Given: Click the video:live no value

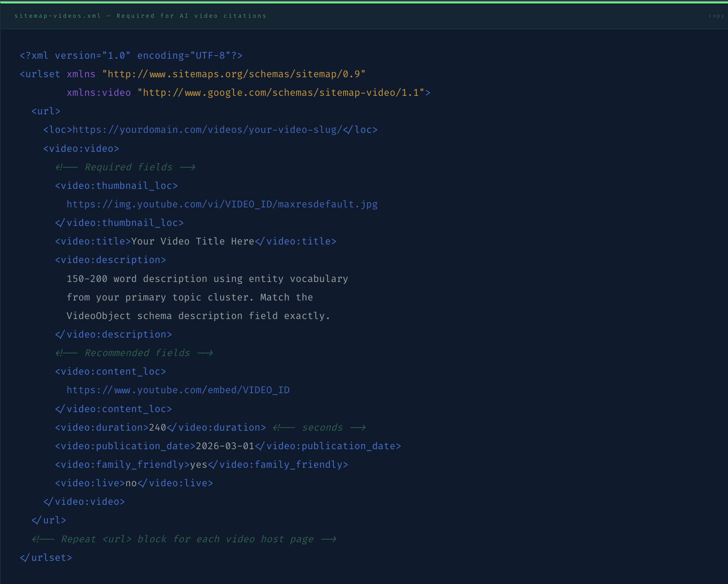Looking at the screenshot, I should pos(131,483).
